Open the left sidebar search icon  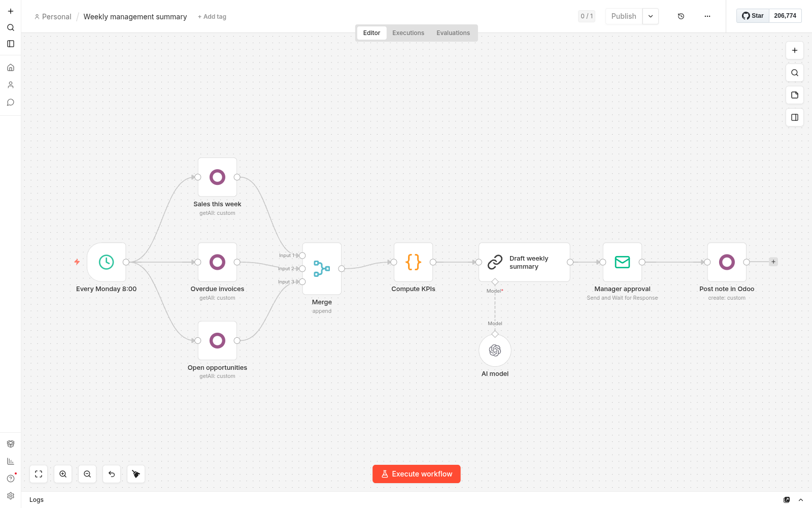coord(11,27)
